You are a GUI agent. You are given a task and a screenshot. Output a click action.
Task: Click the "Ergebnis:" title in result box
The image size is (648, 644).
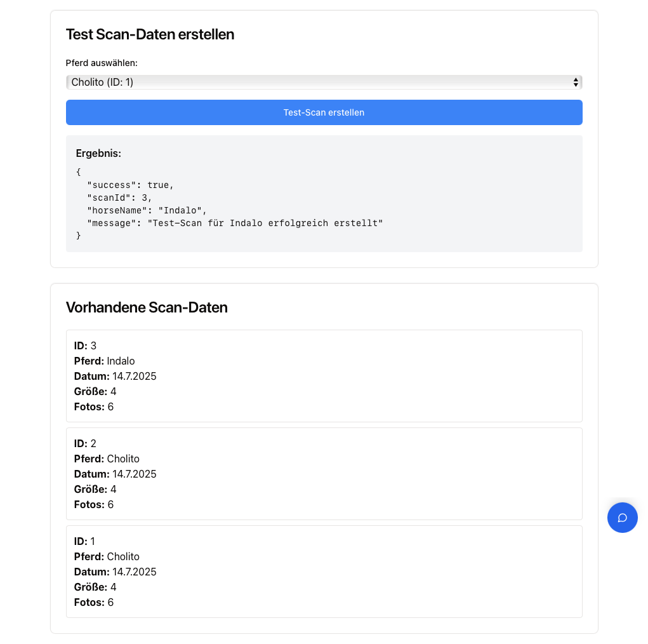(98, 153)
